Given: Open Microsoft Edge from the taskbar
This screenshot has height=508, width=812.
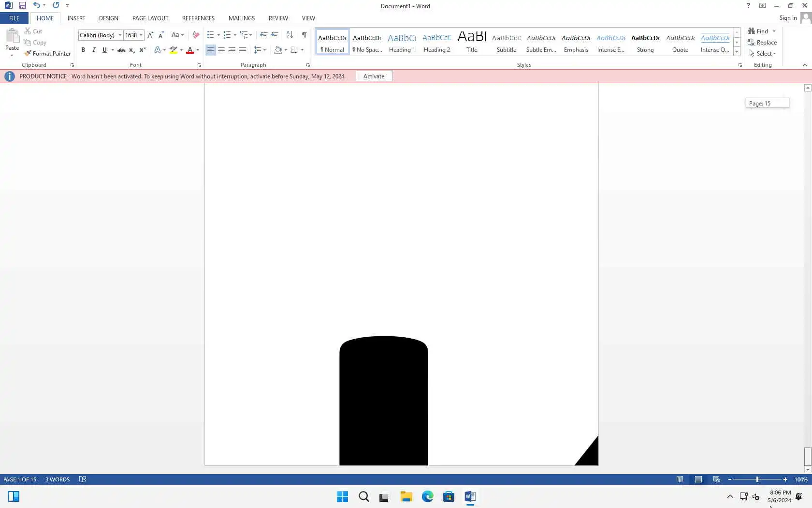Looking at the screenshot, I should 427,496.
